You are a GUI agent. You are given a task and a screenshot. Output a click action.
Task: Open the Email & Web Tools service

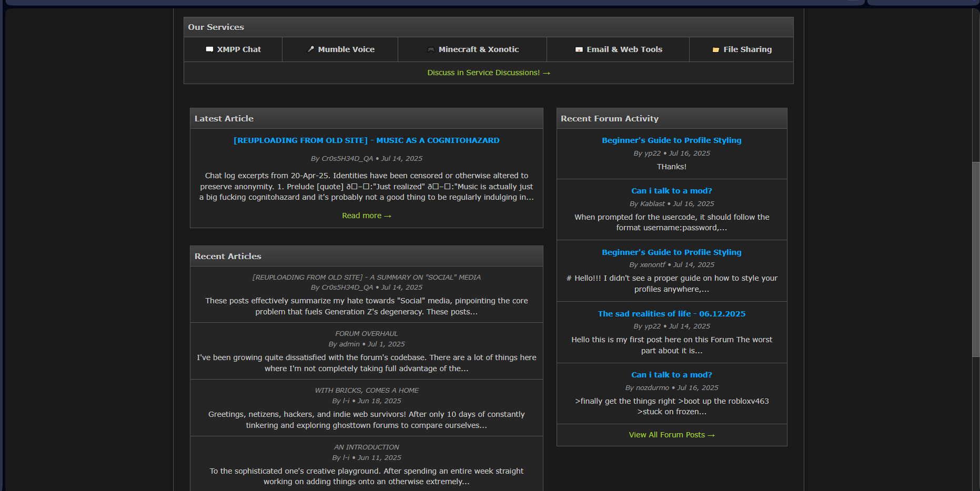click(624, 49)
